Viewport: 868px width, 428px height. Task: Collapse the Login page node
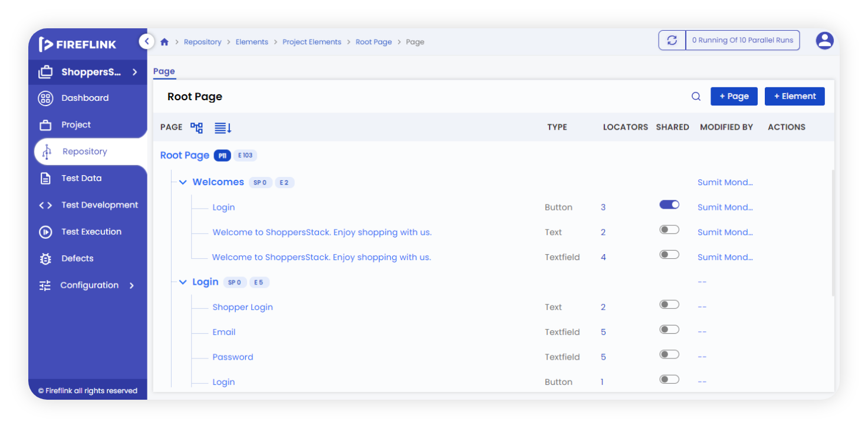[x=183, y=282]
